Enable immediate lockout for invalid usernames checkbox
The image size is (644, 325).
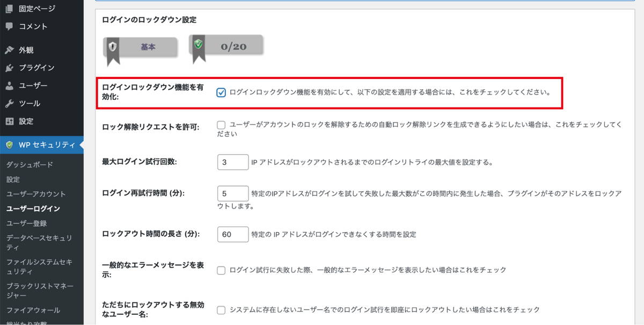coord(221,309)
